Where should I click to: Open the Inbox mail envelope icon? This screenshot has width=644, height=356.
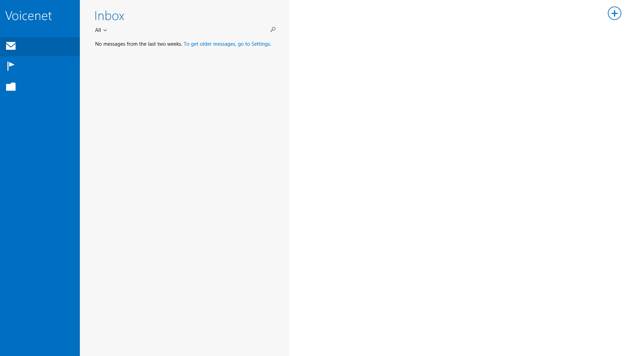11,46
